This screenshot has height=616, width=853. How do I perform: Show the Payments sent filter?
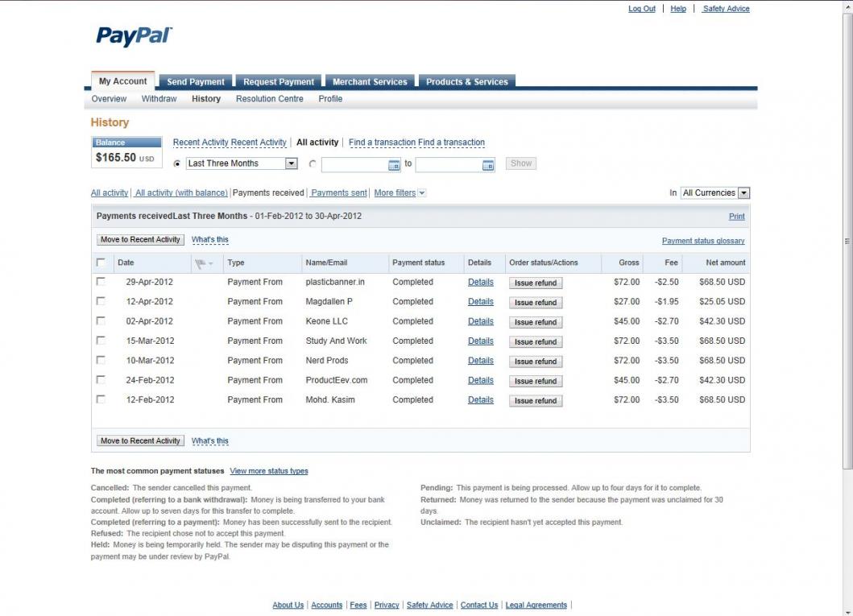[x=339, y=193]
